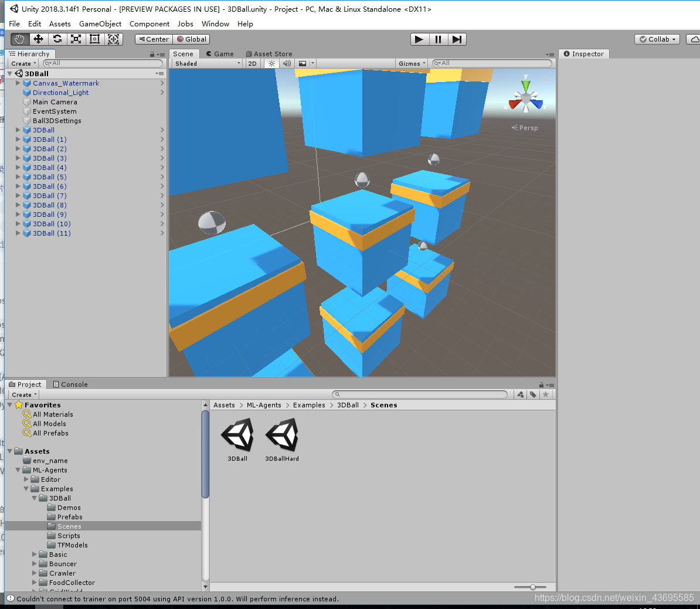Switch to the Asset Store tab

(269, 53)
